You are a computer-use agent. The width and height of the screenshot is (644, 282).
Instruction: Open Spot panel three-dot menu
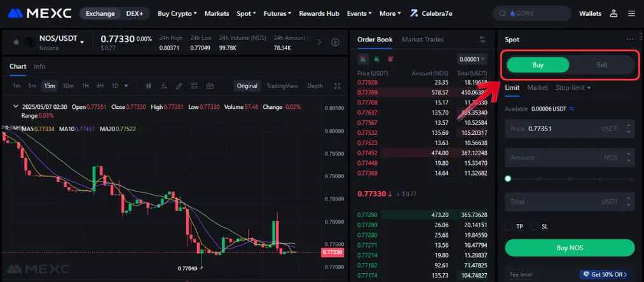[x=630, y=39]
